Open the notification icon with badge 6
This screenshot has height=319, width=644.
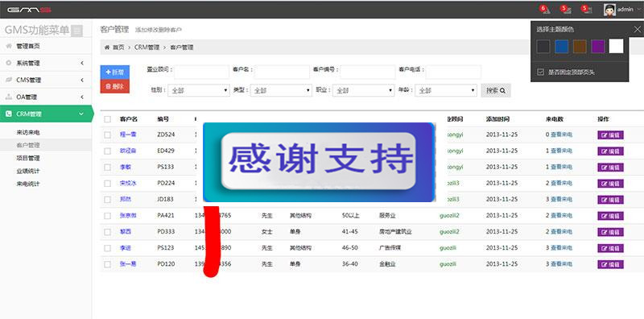[545, 10]
